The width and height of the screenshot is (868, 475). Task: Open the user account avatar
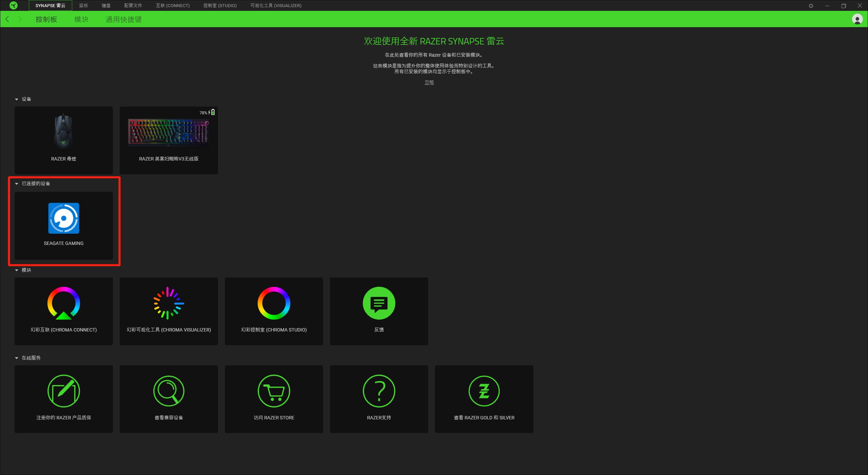pos(857,19)
